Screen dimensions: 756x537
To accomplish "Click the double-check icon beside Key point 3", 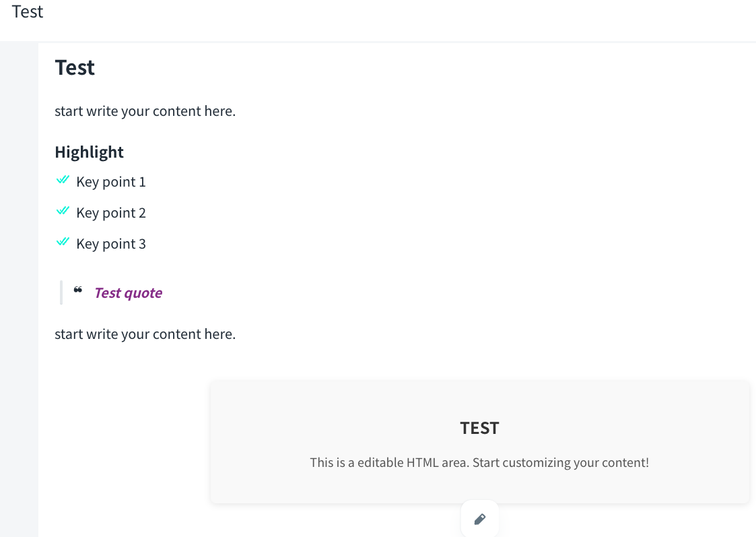I will click(63, 242).
